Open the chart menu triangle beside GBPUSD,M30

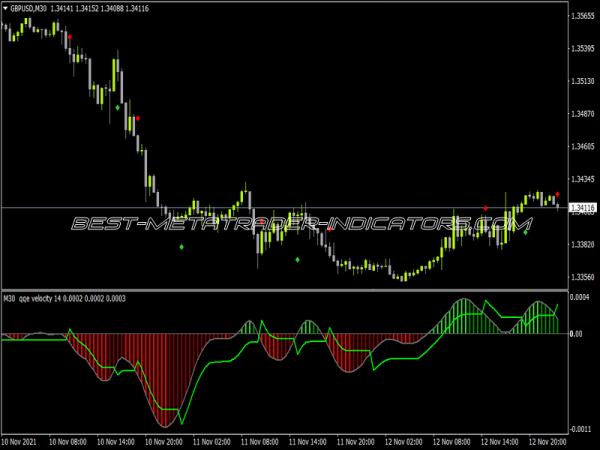(5, 8)
